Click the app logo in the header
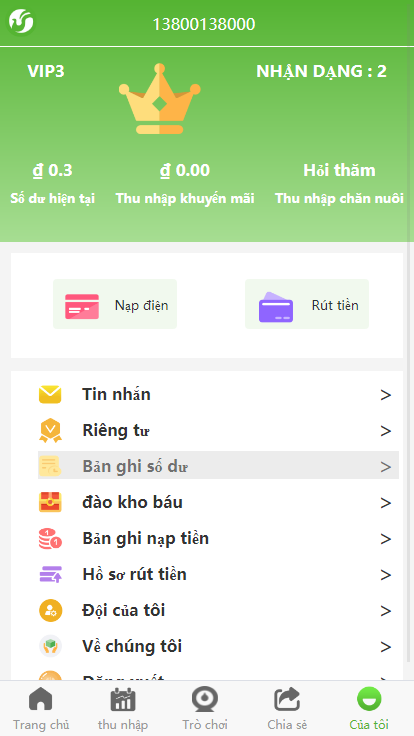Image resolution: width=414 pixels, height=736 pixels. tap(21, 22)
